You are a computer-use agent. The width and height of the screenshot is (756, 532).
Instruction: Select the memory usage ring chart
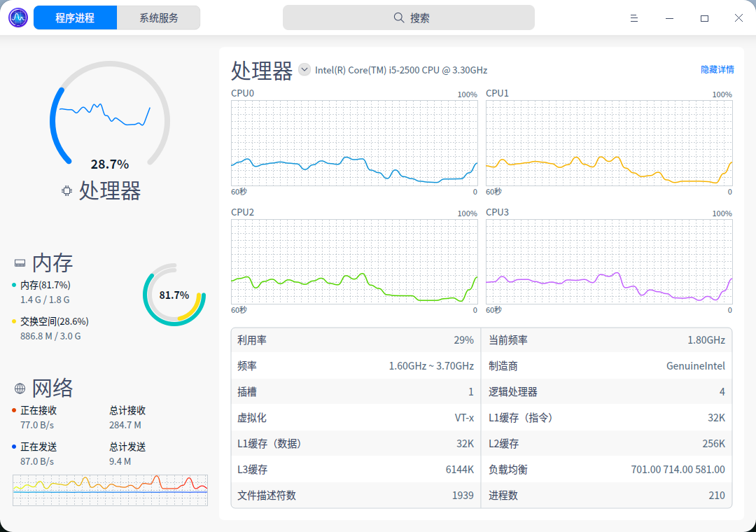174,295
